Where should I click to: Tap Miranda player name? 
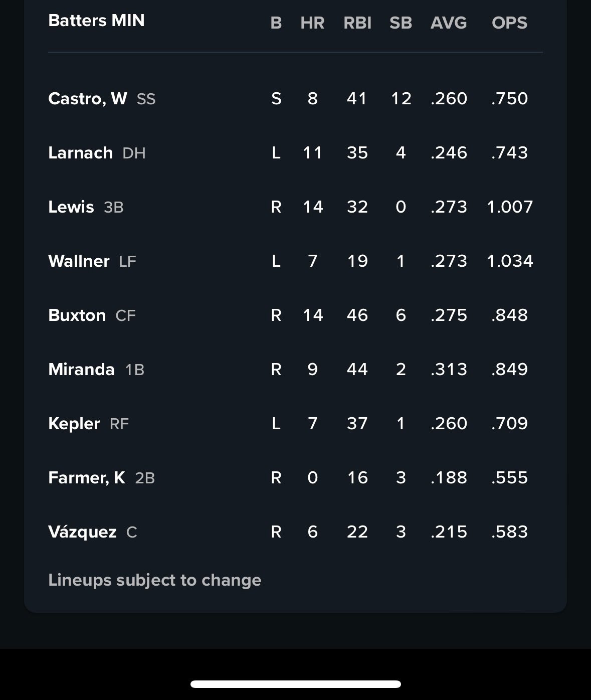pos(81,369)
